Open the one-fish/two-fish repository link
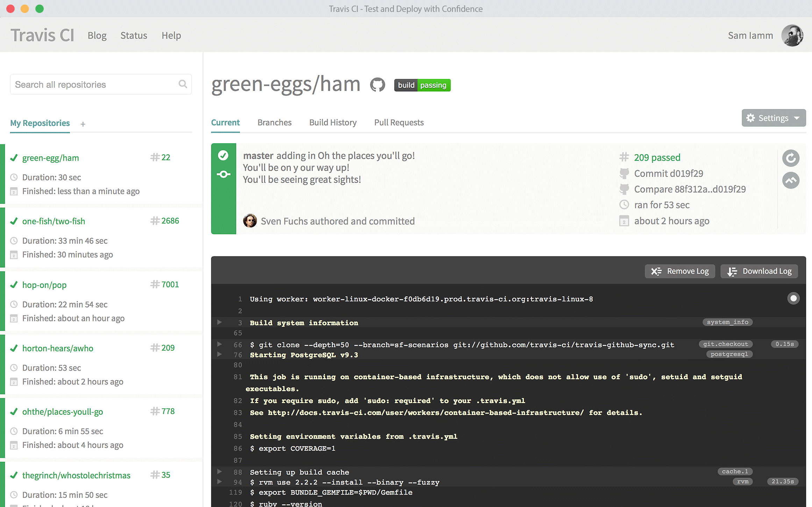 [54, 221]
